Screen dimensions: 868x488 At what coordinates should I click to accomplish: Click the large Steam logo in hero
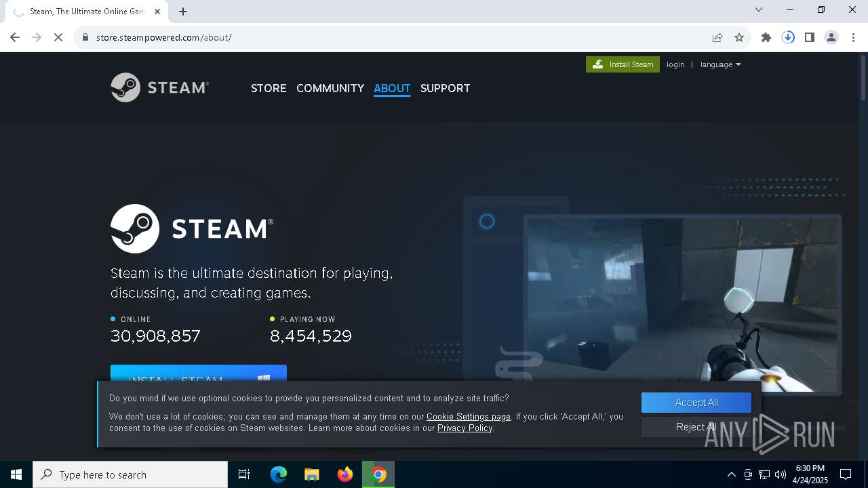pyautogui.click(x=192, y=228)
